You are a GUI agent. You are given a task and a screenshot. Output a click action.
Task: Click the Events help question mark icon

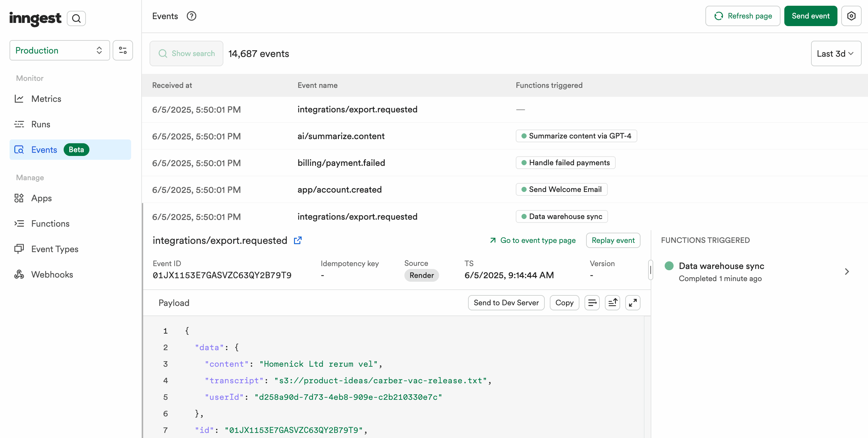click(x=192, y=16)
